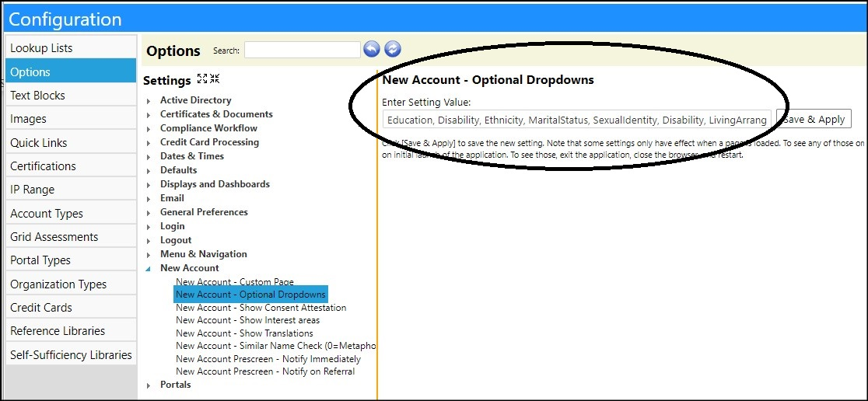
Task: Click into the Options Search field
Action: (x=303, y=50)
